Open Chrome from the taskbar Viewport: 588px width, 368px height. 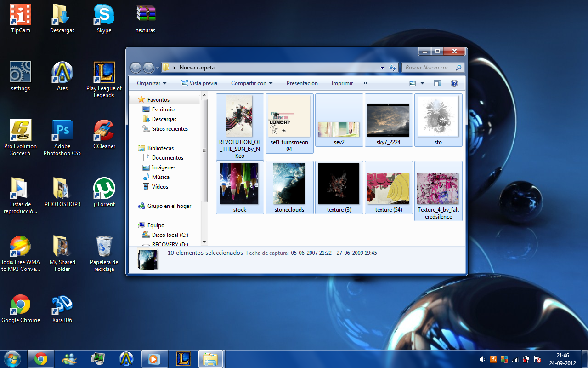coord(41,359)
